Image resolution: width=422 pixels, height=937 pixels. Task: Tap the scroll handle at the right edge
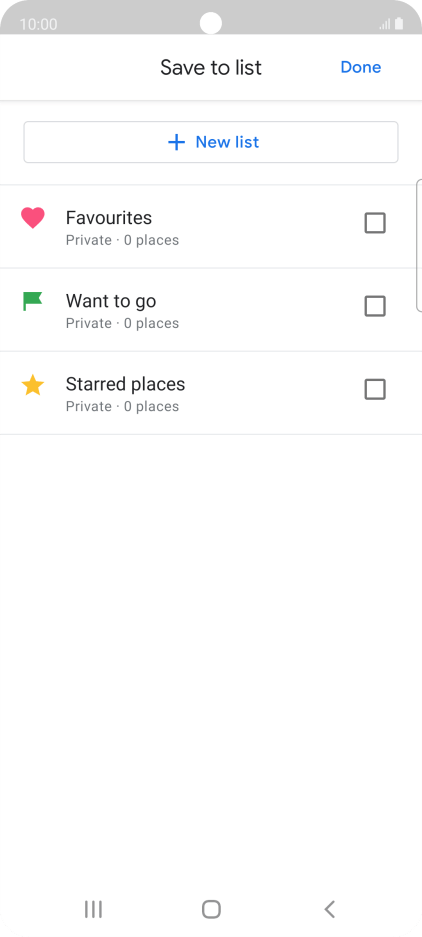point(419,245)
